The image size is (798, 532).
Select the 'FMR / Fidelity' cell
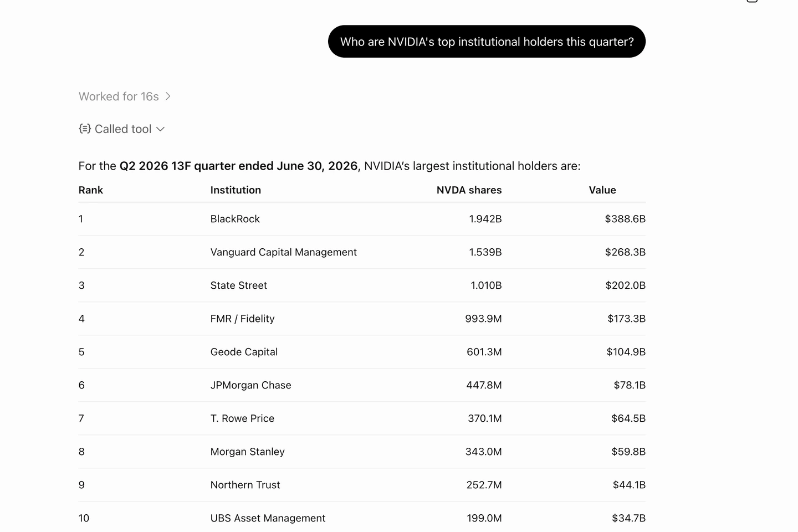[243, 319]
